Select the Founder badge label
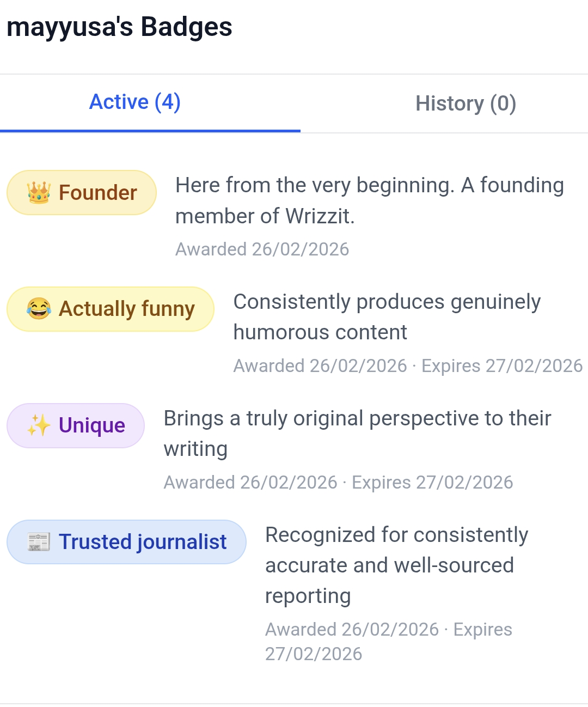Viewport: 588px width, 707px height. coord(97,193)
